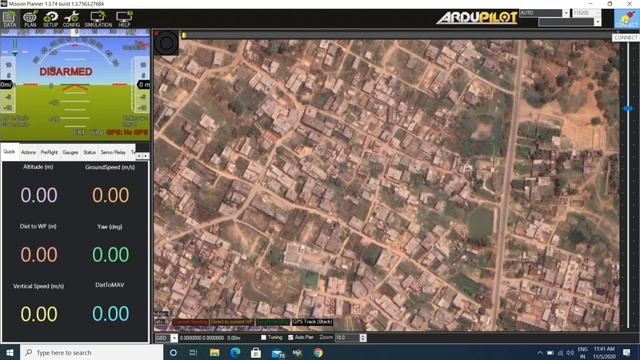
Task: Click the volume icon in system tray
Action: pyautogui.click(x=570, y=353)
